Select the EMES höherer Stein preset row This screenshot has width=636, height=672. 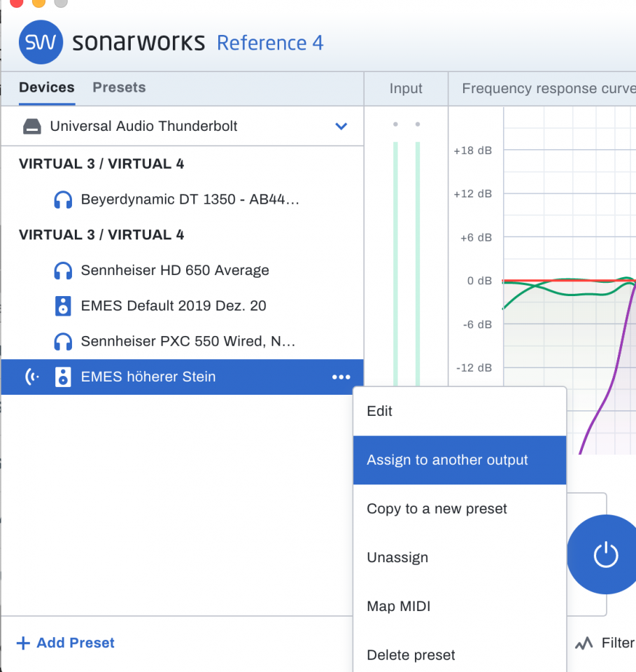(183, 377)
